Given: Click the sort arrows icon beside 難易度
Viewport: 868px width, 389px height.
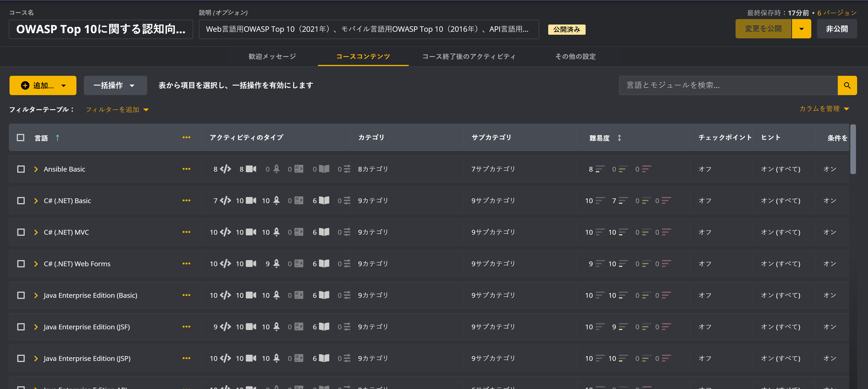Looking at the screenshot, I should 619,138.
